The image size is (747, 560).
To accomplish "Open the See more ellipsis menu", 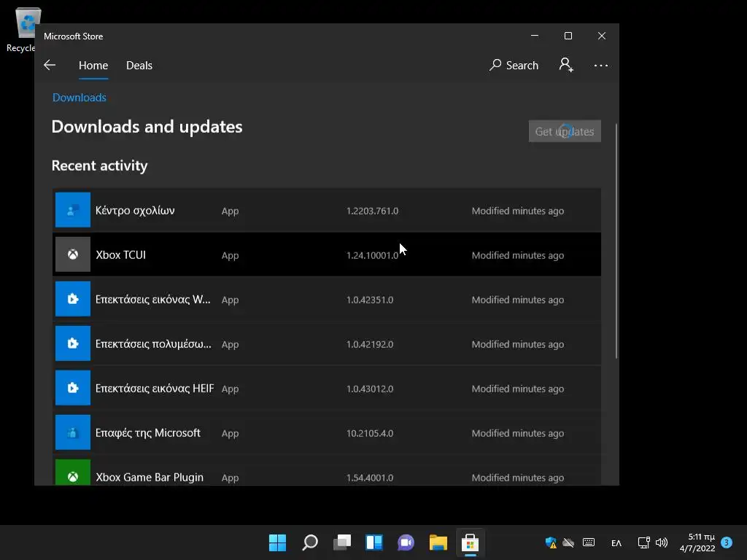I will click(x=601, y=65).
